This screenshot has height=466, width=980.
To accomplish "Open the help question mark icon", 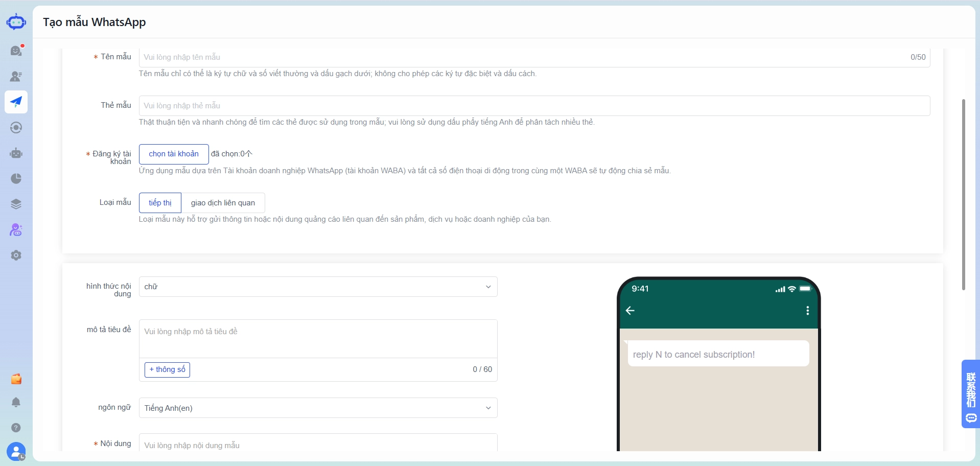I will coord(16,428).
